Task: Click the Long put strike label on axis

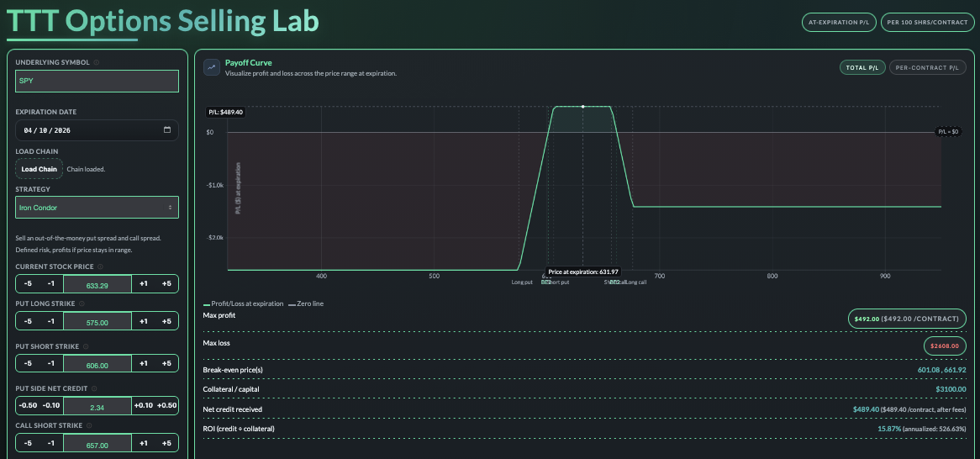Action: [522, 282]
